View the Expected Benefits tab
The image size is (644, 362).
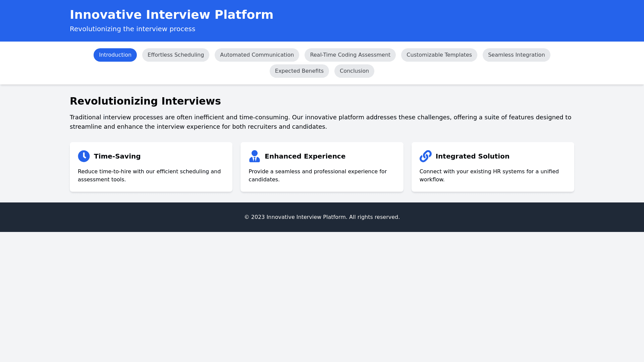click(299, 71)
